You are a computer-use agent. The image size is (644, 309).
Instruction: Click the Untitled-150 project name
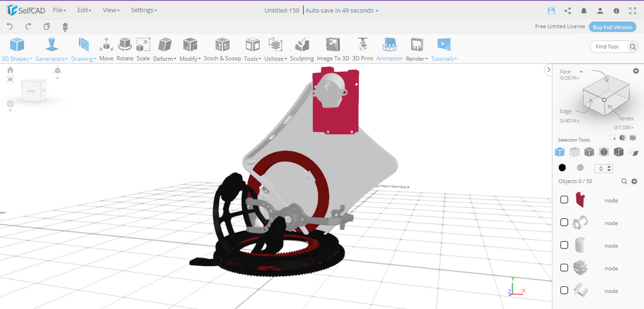(x=282, y=11)
